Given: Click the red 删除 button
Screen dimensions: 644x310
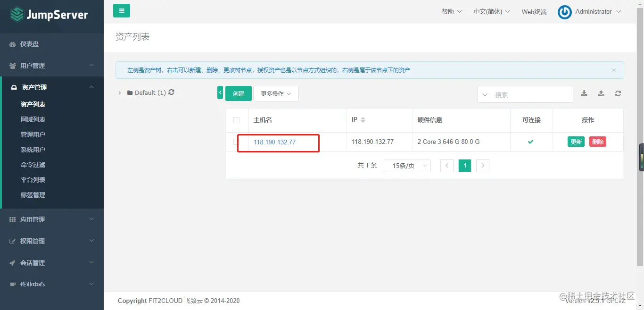Looking at the screenshot, I should [x=598, y=142].
